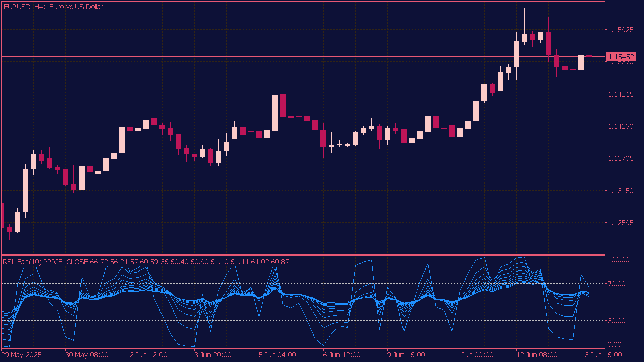This screenshot has width=644, height=362.
Task: Click the 13 Jun 16:00 time label
Action: tap(601, 355)
